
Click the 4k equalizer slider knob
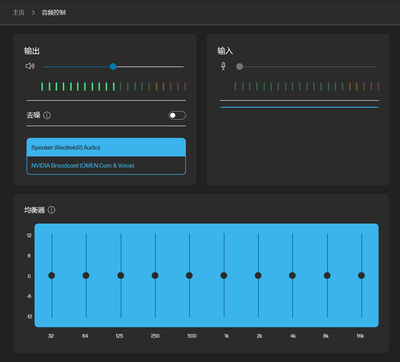292,275
